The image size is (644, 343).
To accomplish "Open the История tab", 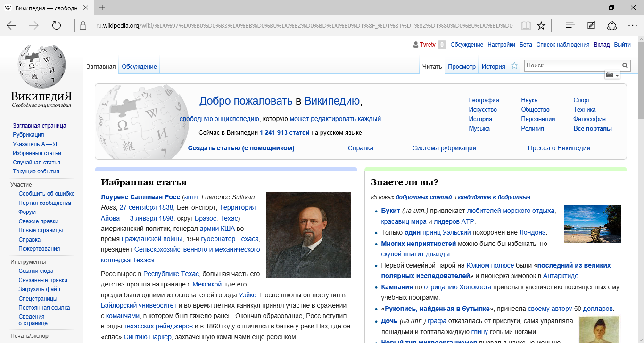I will coord(493,66).
